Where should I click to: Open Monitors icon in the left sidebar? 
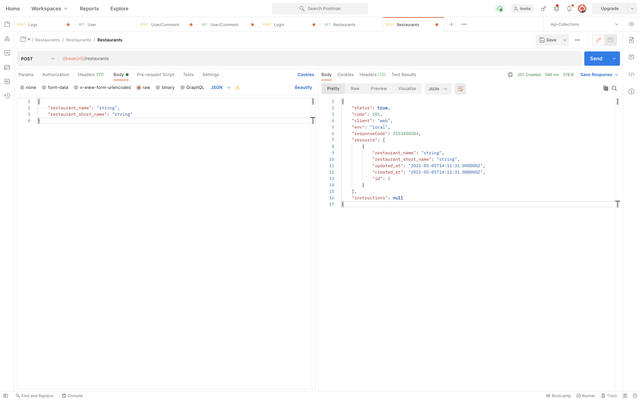click(x=7, y=82)
